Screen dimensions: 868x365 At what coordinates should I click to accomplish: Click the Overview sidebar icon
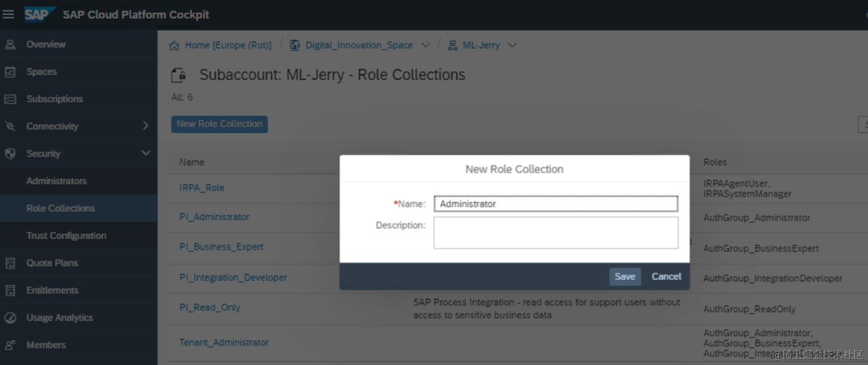[10, 44]
